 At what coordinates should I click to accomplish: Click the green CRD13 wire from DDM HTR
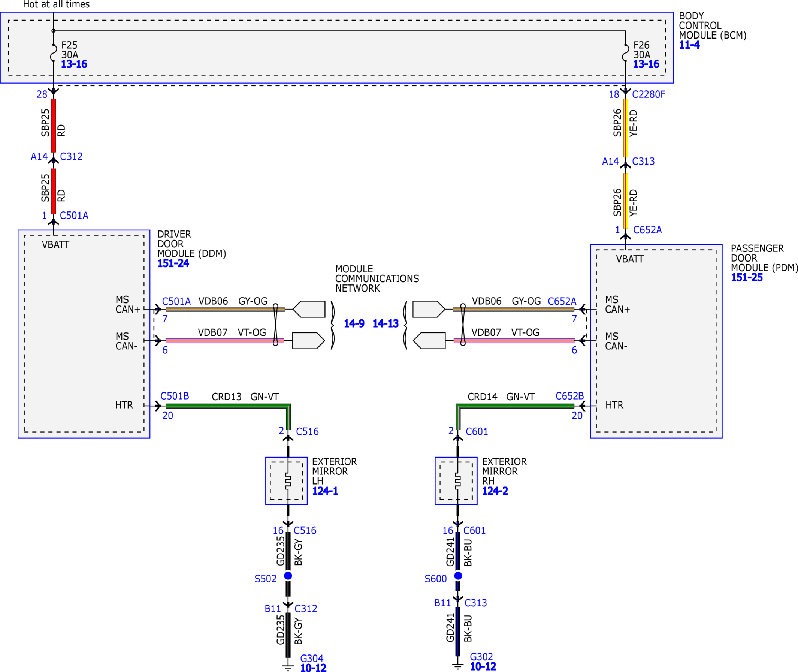point(229,406)
